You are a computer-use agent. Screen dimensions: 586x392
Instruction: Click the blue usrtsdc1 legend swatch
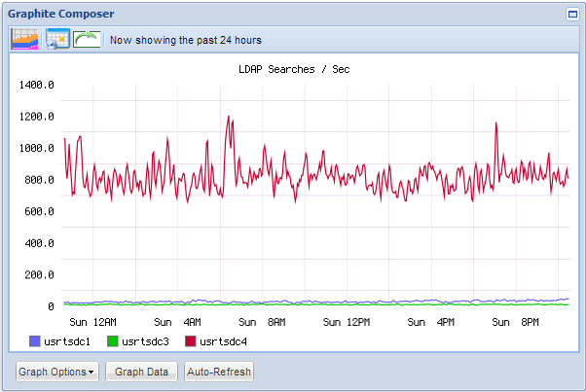click(36, 341)
